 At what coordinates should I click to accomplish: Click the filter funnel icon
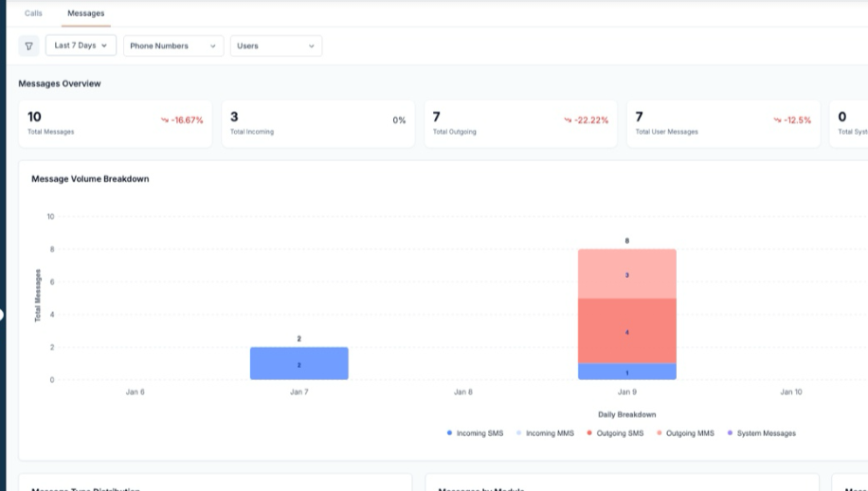tap(28, 45)
